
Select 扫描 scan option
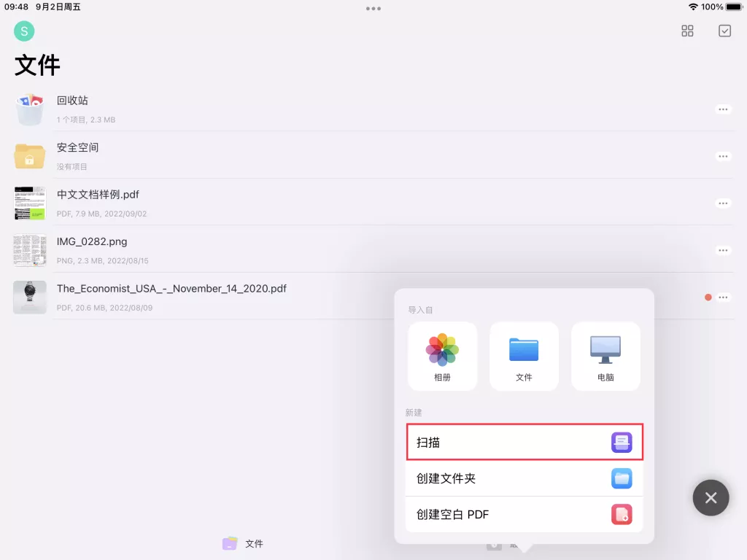pos(524,443)
